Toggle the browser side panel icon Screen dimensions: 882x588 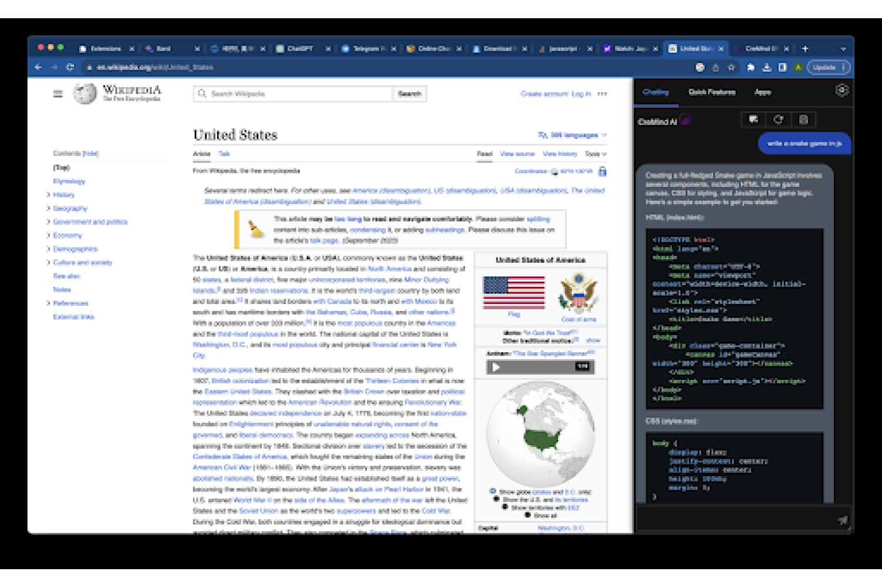coord(783,68)
